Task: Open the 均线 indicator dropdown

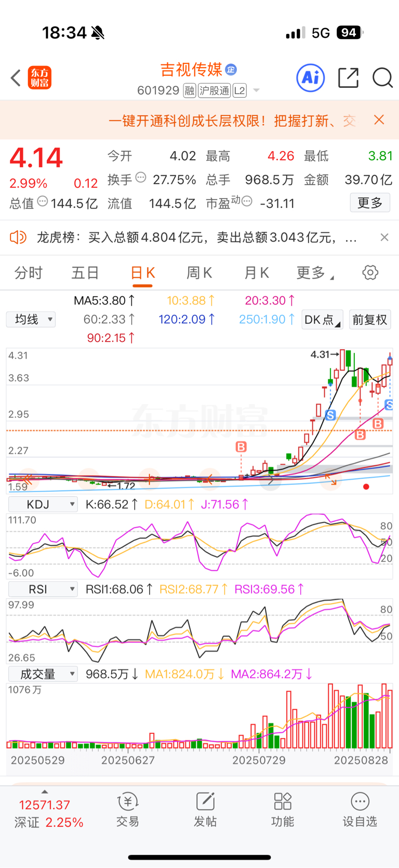Action: pos(31,319)
